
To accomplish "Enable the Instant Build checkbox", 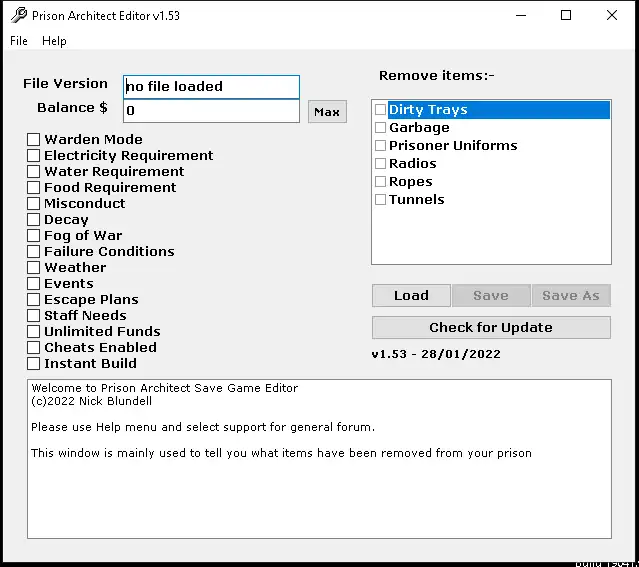I will pyautogui.click(x=33, y=363).
